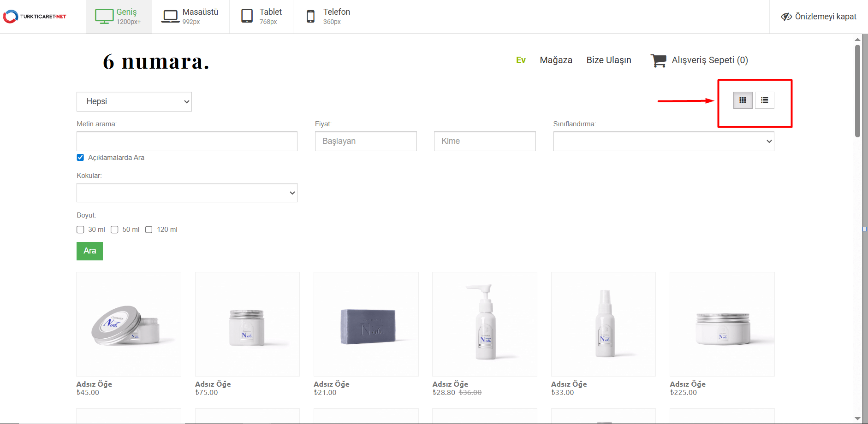Switch to grid view layout icon
Image resolution: width=868 pixels, height=424 pixels.
coord(743,100)
